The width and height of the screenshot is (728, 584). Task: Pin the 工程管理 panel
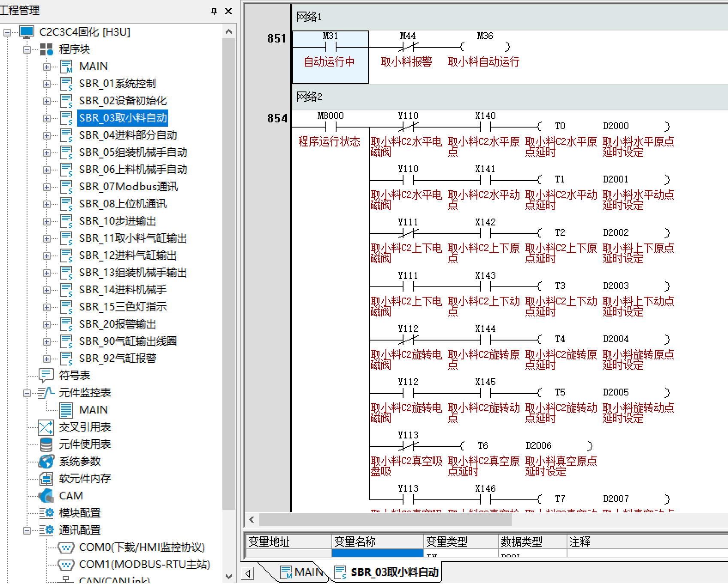[x=214, y=11]
